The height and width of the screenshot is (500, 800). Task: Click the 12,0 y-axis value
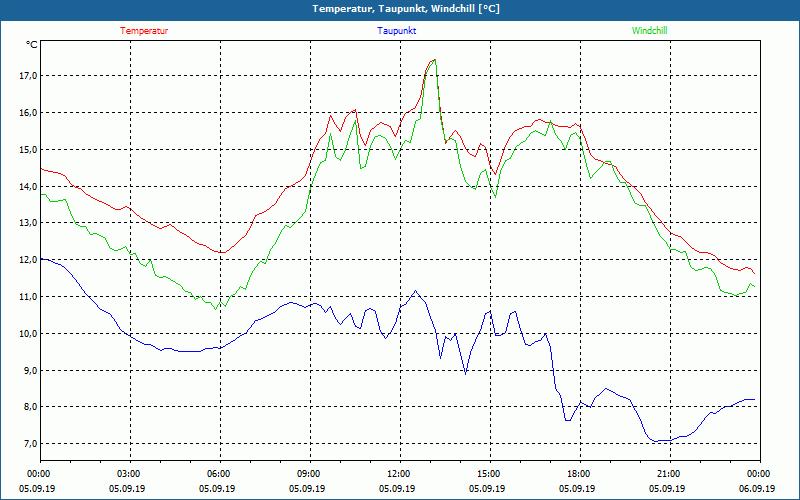click(x=29, y=259)
